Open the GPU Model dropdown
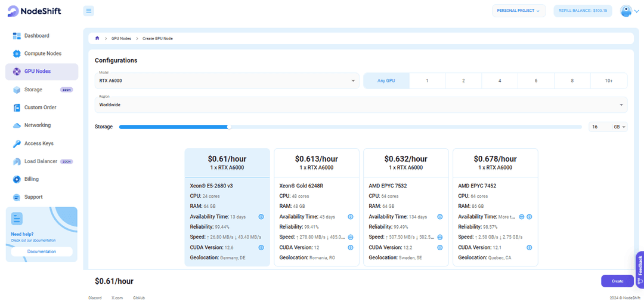 (227, 81)
